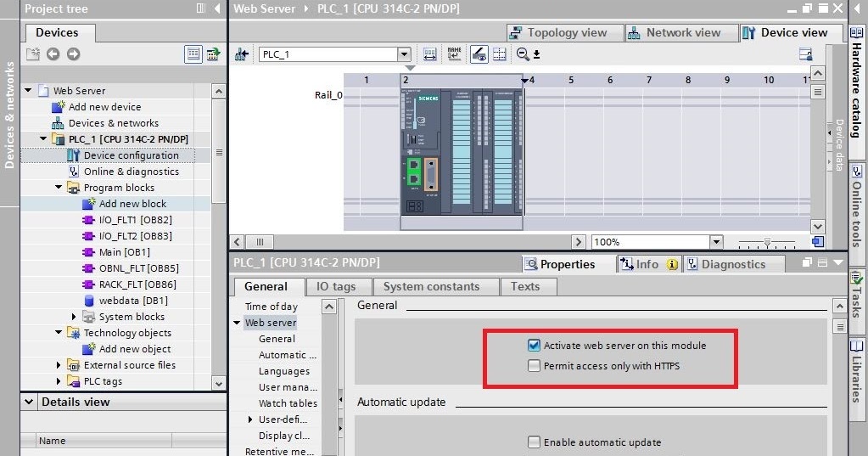The image size is (868, 456).
Task: Expand System blocks folder
Action: [74, 317]
